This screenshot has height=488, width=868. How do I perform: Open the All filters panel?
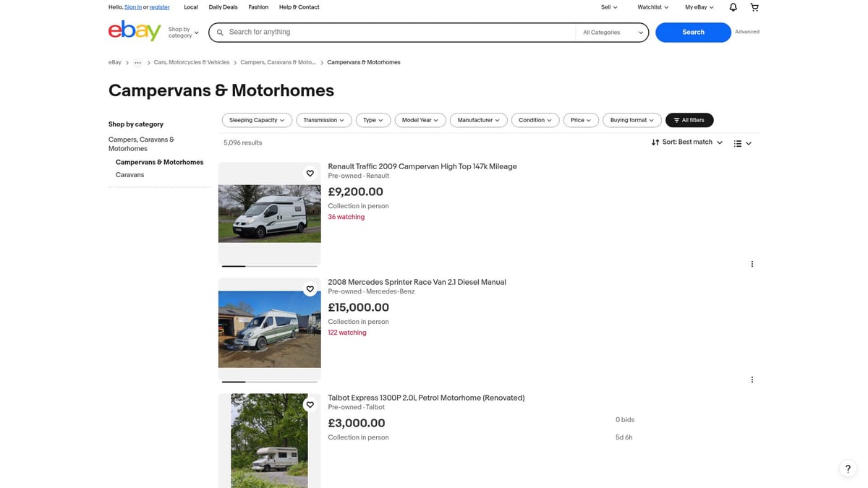(688, 120)
